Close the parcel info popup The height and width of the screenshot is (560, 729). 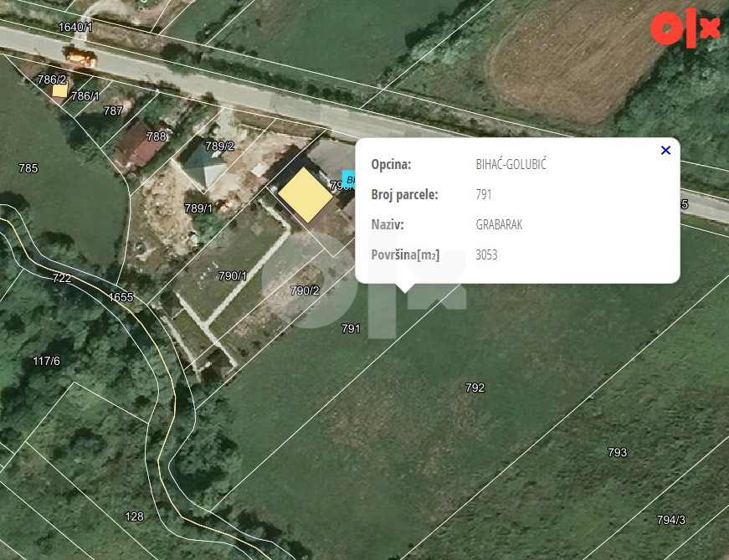(x=665, y=150)
